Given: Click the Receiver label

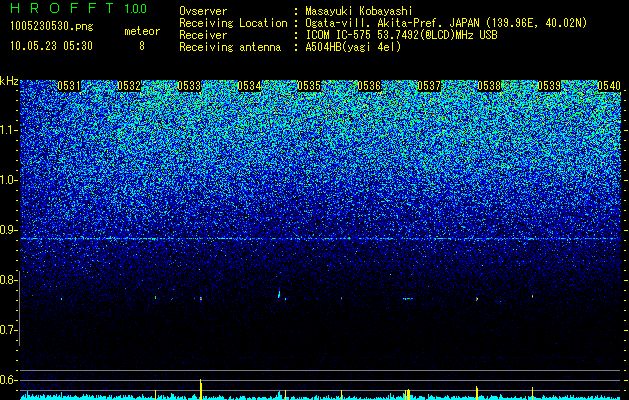Looking at the screenshot, I should (203, 35).
